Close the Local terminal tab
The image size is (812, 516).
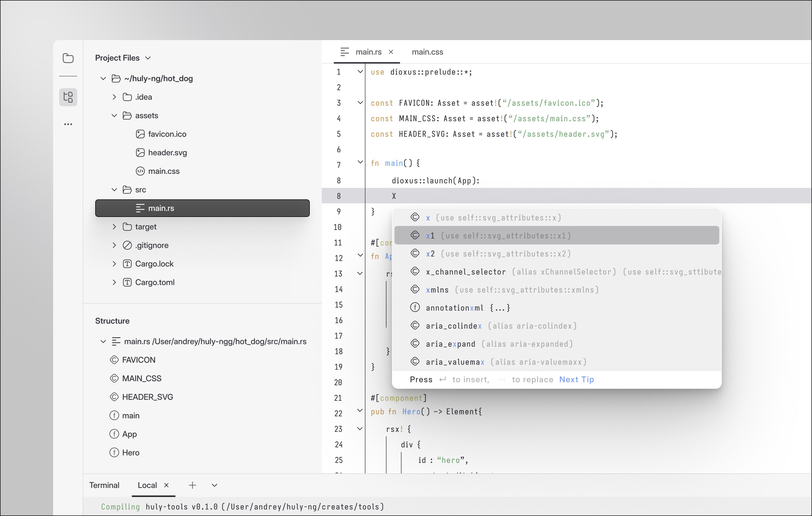click(x=166, y=485)
